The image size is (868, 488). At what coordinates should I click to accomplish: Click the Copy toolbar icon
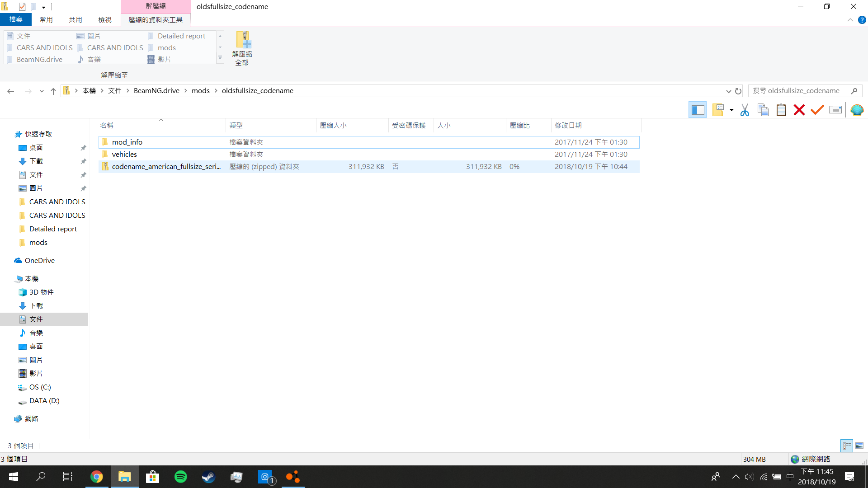point(763,110)
